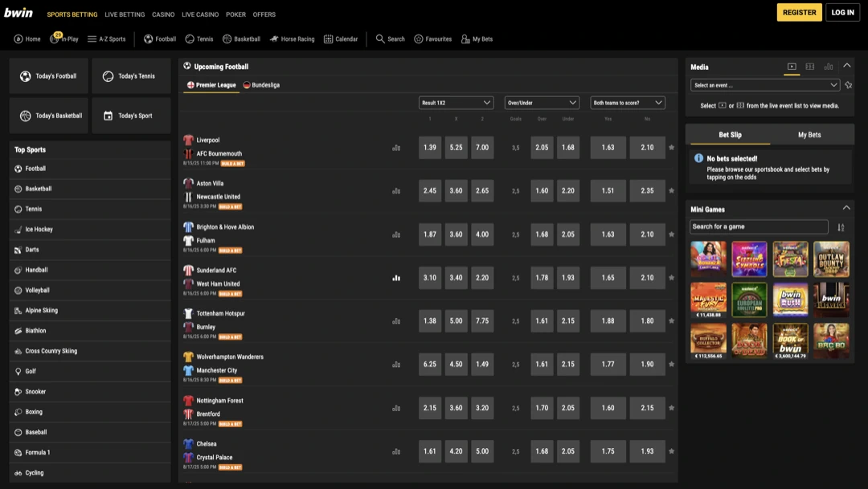Viewport: 868px width, 489px height.
Task: Open Poker in top menu
Action: [x=235, y=14]
